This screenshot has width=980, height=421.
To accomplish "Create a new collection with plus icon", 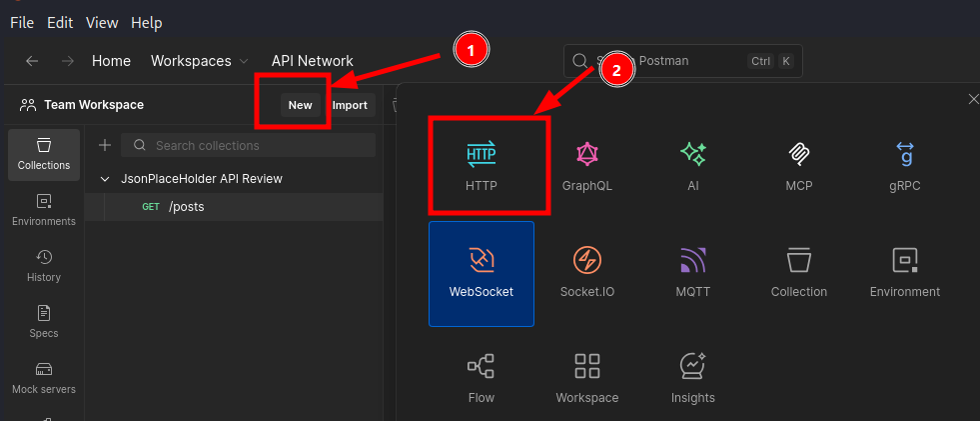I will [x=105, y=145].
